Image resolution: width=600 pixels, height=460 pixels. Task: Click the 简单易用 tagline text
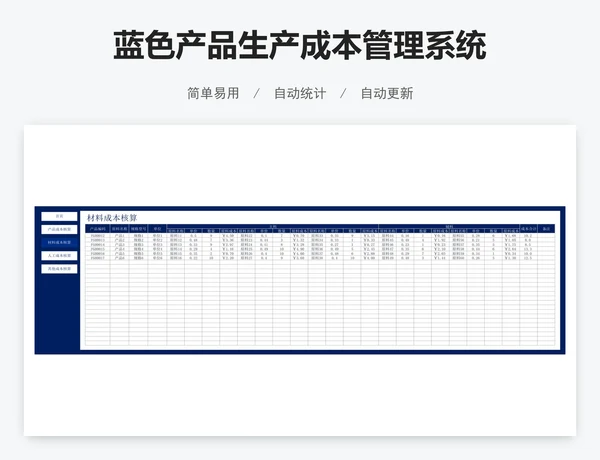(213, 93)
